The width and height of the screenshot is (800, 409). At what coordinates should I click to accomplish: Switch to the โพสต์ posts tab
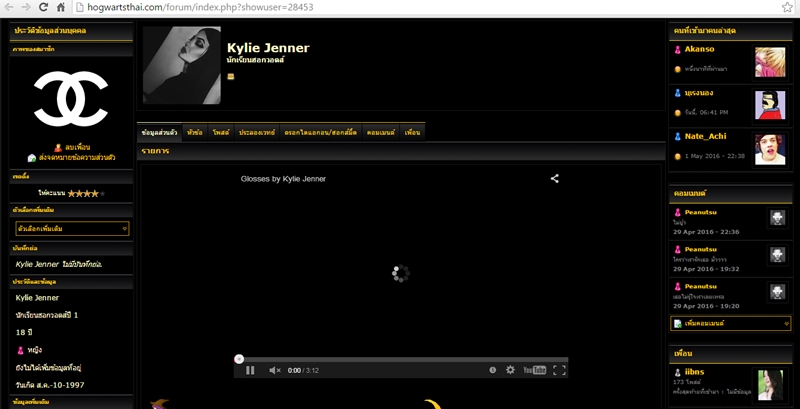[x=221, y=133]
